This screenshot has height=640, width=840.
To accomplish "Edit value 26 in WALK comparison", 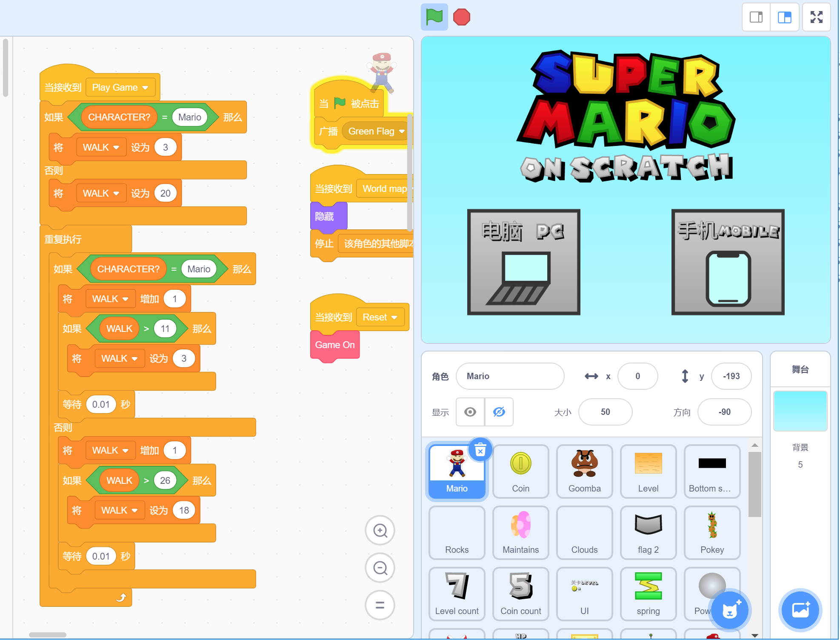I will click(x=165, y=480).
